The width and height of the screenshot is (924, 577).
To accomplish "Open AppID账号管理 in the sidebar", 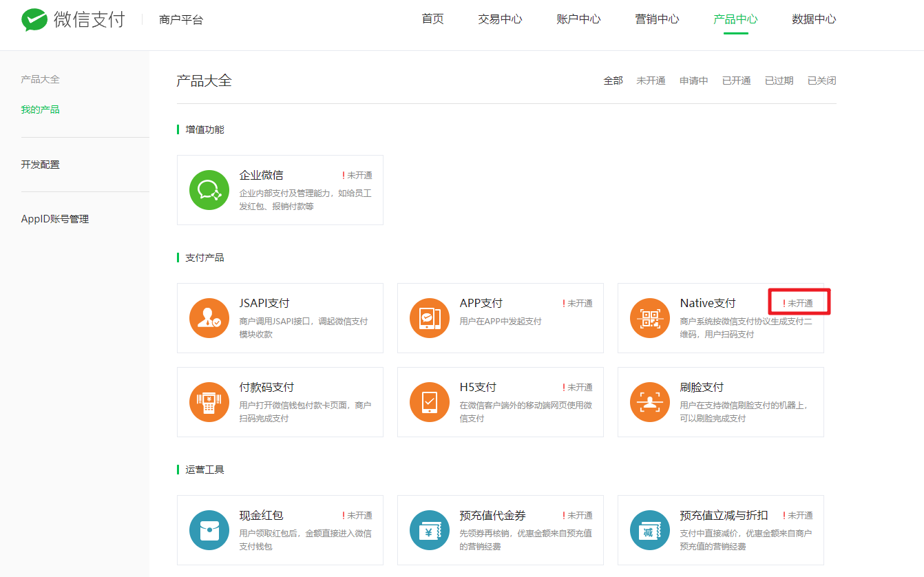I will coord(55,219).
